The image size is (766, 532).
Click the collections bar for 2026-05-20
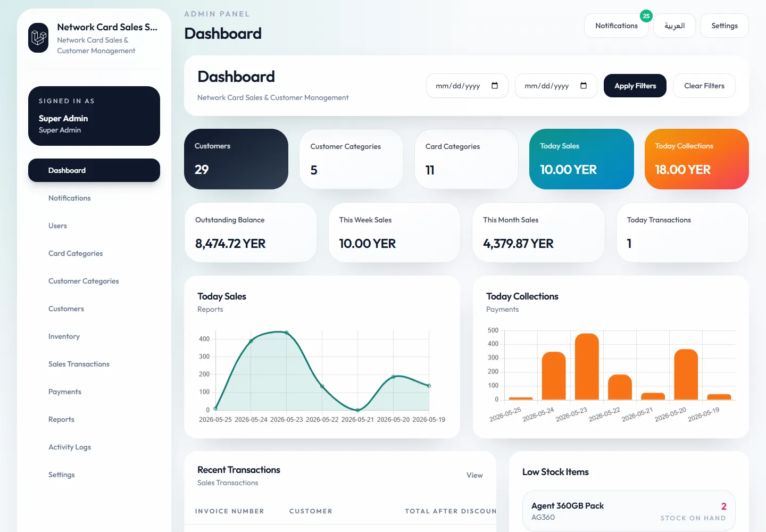[686, 375]
